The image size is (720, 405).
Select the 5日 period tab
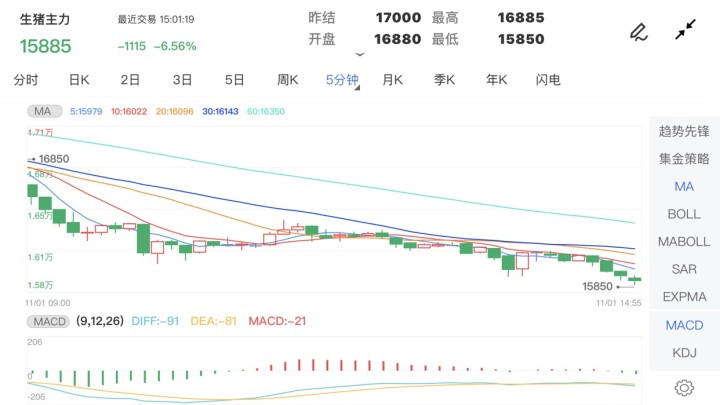pos(234,80)
